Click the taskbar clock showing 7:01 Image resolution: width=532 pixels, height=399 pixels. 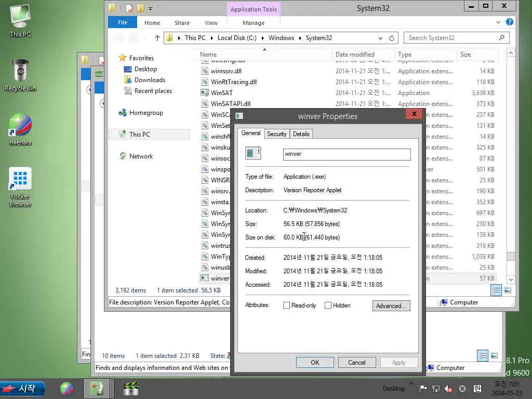[x=507, y=389]
